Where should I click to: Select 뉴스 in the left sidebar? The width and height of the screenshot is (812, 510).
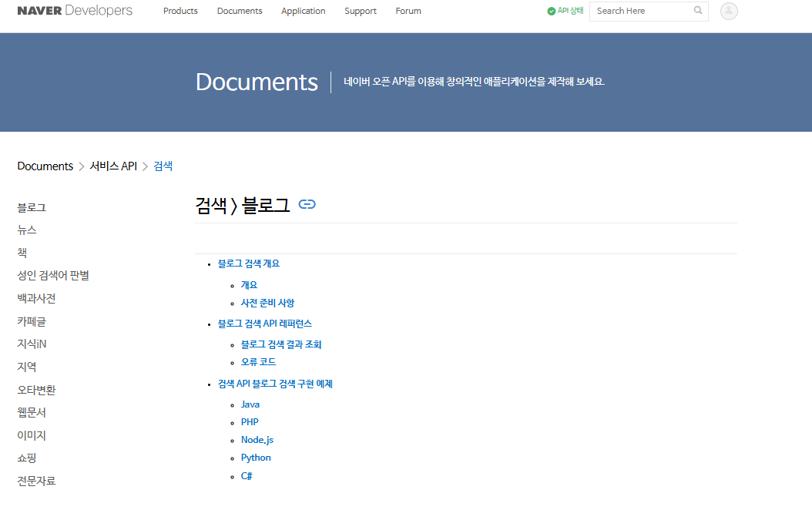[x=27, y=230]
